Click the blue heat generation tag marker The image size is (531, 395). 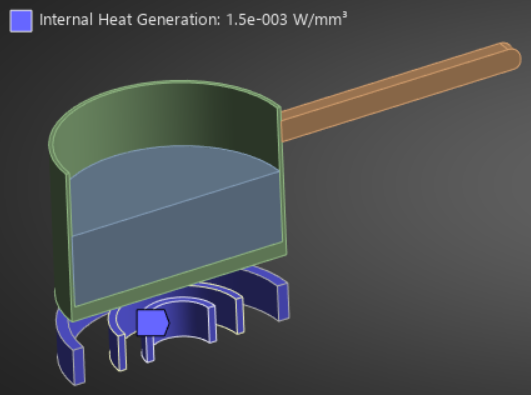click(153, 323)
